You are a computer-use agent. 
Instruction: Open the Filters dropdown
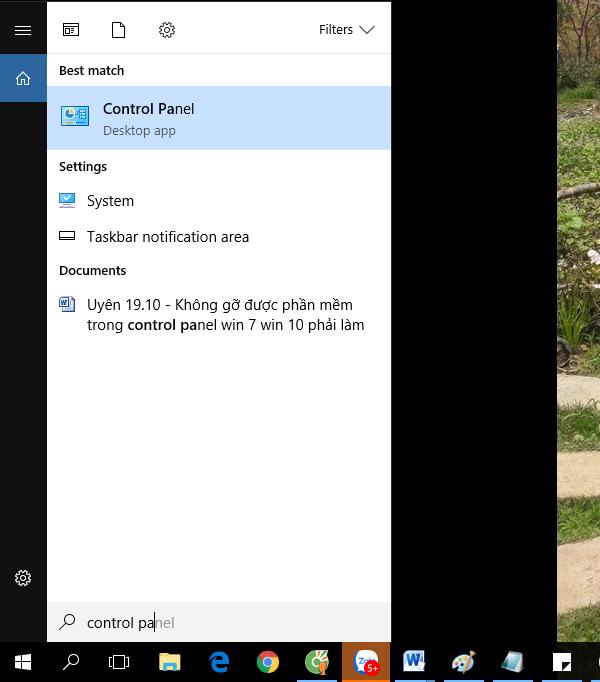click(346, 30)
